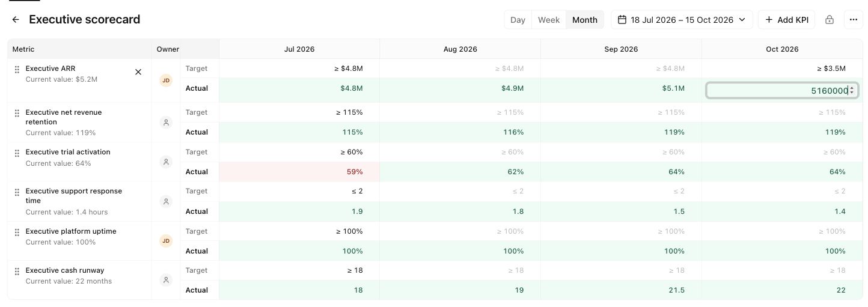868x307 pixels.
Task: Select the Executive trial activation metric name
Action: tap(68, 152)
